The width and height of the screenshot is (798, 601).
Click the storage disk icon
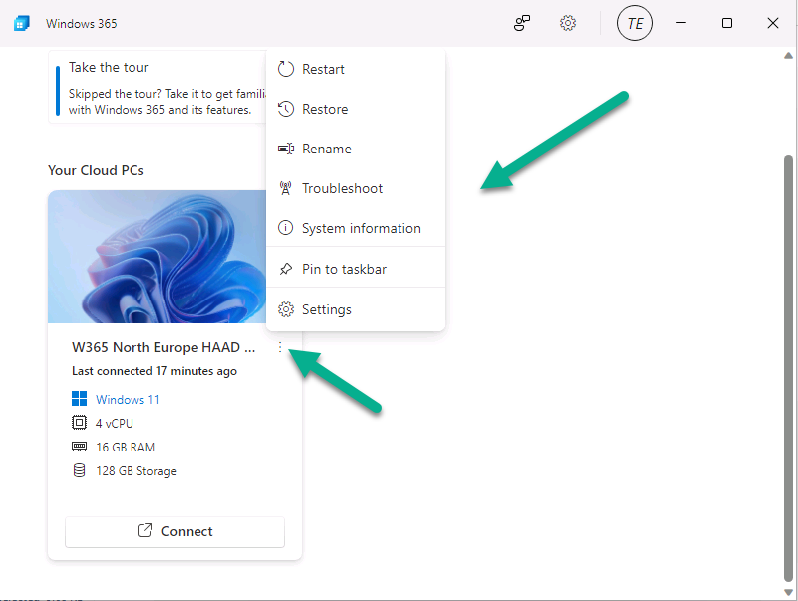tap(79, 470)
